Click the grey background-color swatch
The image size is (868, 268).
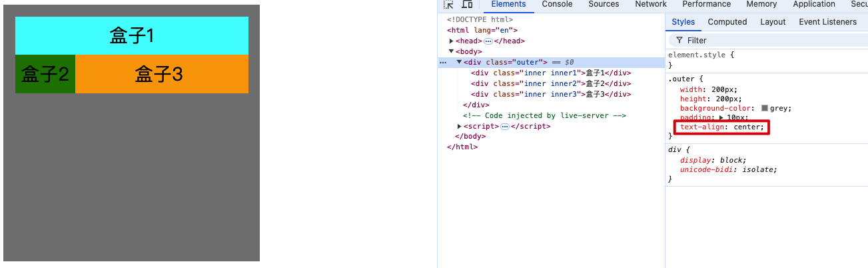click(765, 108)
